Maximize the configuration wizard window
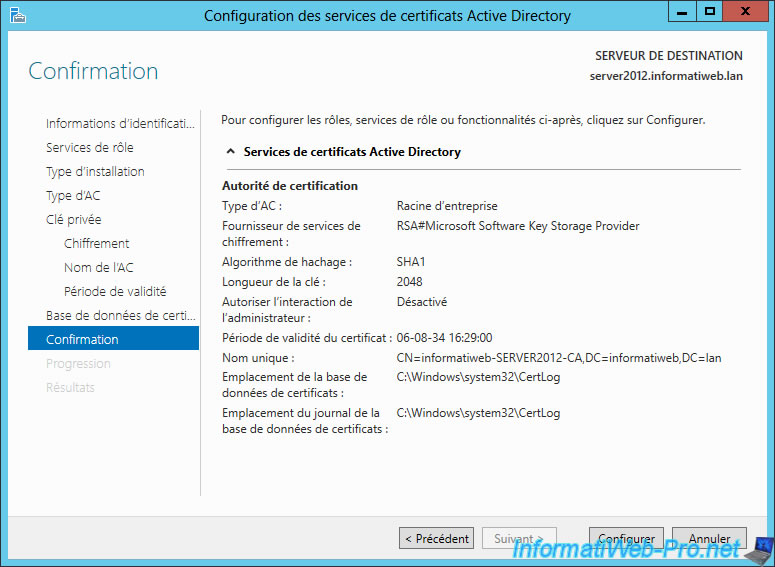Image resolution: width=775 pixels, height=567 pixels. click(x=710, y=11)
